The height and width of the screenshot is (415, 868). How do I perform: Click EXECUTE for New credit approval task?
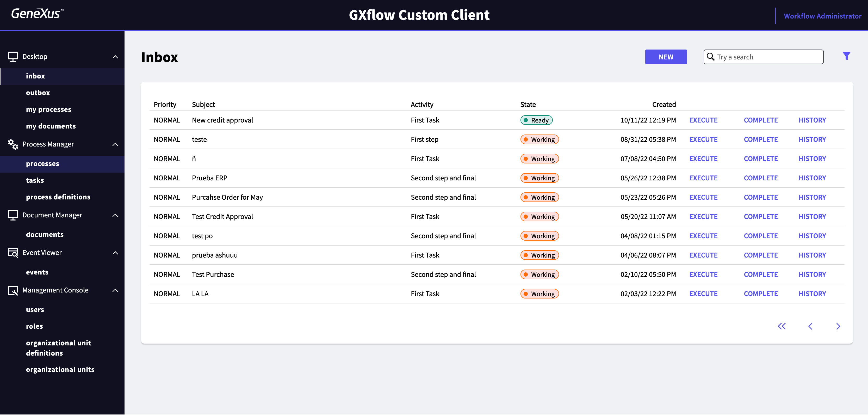point(703,120)
